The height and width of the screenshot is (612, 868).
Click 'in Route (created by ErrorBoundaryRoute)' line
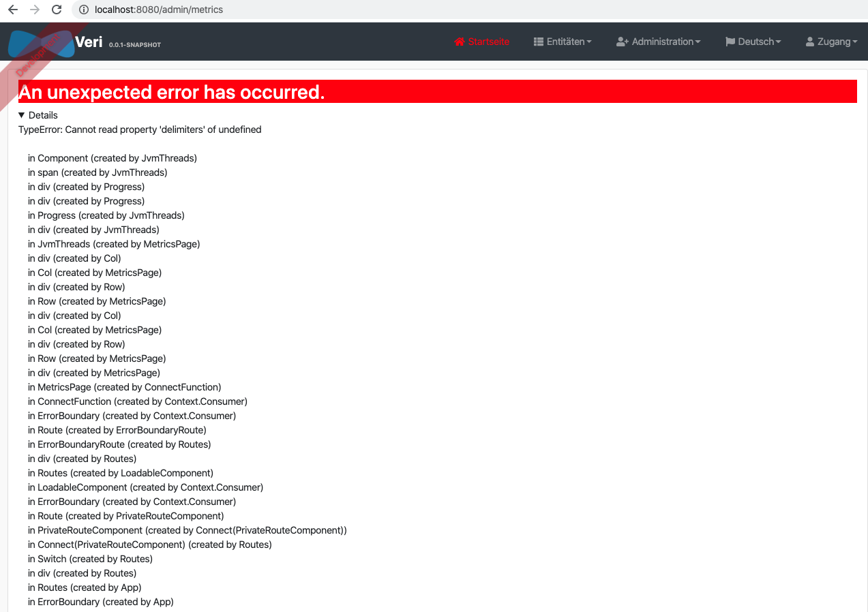(117, 430)
